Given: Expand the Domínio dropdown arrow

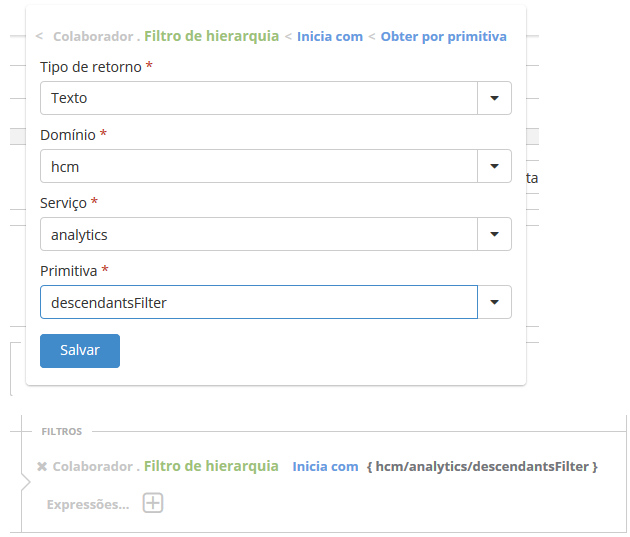Looking at the screenshot, I should [494, 166].
